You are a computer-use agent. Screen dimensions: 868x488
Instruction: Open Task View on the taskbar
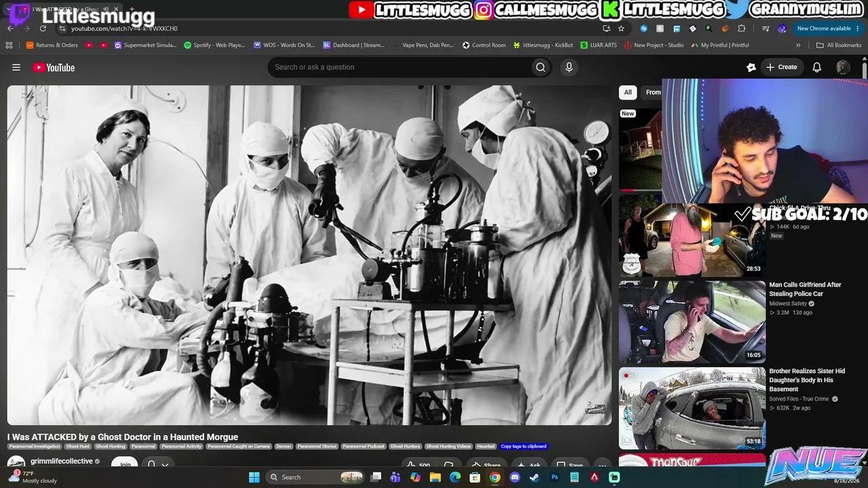click(376, 477)
